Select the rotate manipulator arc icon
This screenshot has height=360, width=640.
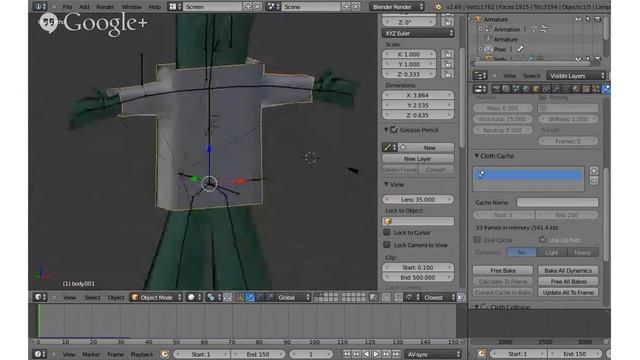[x=260, y=298]
